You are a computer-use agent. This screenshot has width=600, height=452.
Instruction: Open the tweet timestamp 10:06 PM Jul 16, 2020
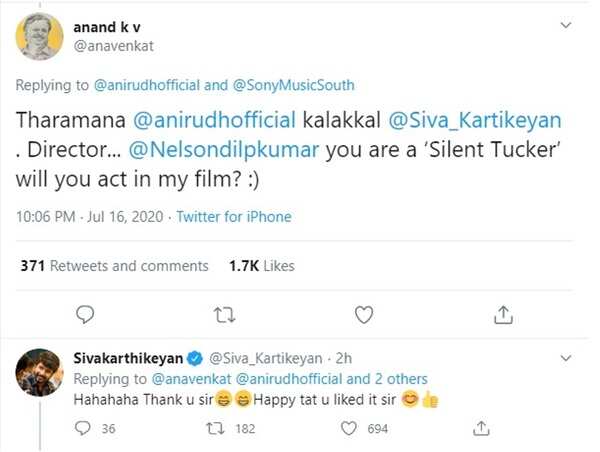click(90, 216)
